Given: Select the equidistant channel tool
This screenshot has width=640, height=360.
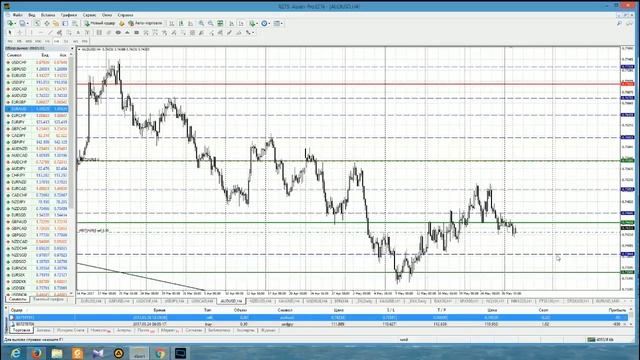Looking at the screenshot, I should tap(60, 32).
